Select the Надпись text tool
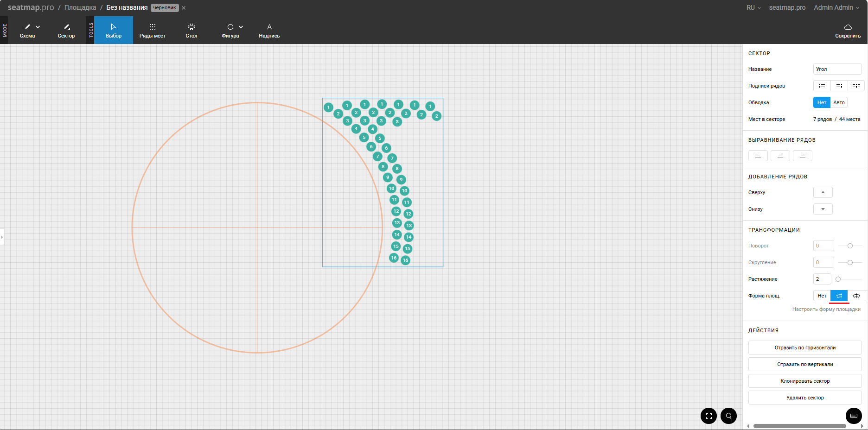 tap(269, 31)
